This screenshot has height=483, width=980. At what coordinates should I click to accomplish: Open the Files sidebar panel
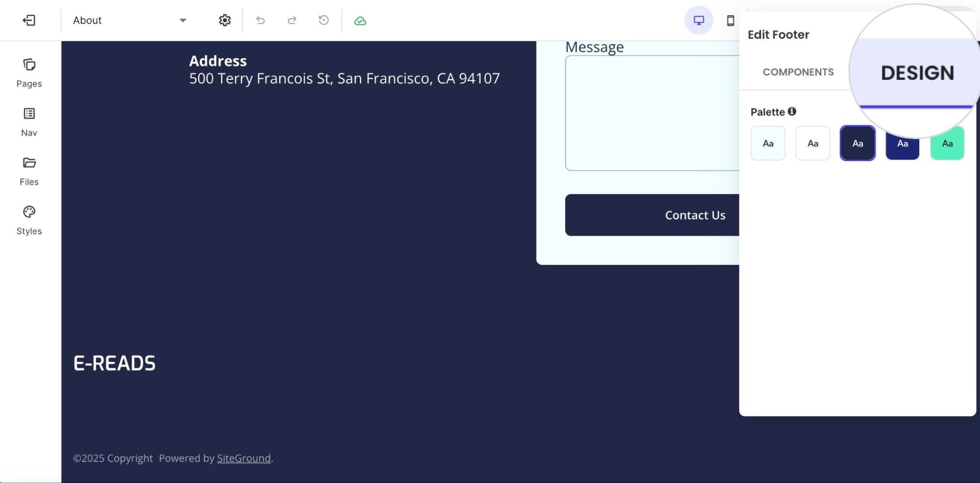[x=29, y=171]
